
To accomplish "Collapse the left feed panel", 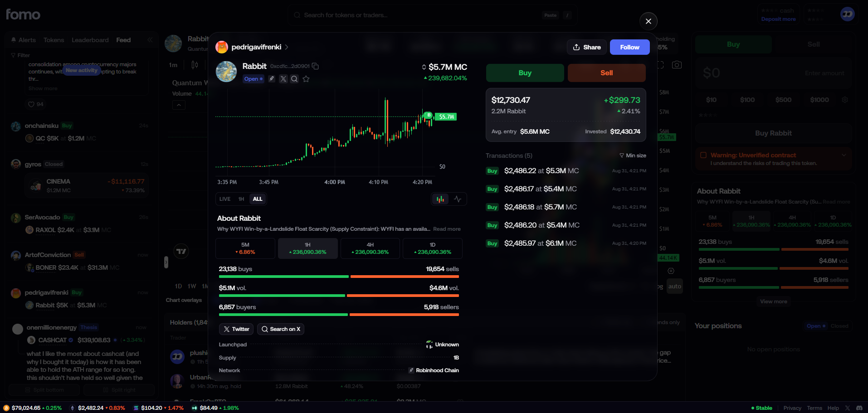I will tap(150, 40).
